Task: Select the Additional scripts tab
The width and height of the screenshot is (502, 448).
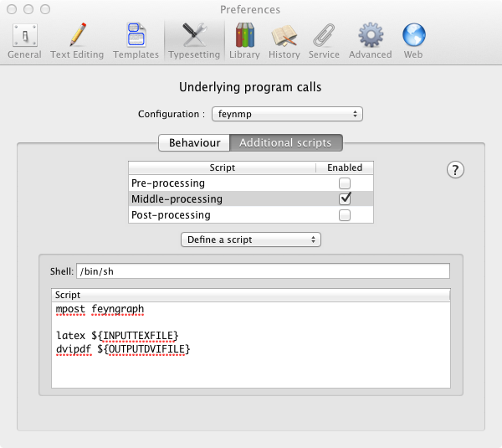Action: point(285,143)
